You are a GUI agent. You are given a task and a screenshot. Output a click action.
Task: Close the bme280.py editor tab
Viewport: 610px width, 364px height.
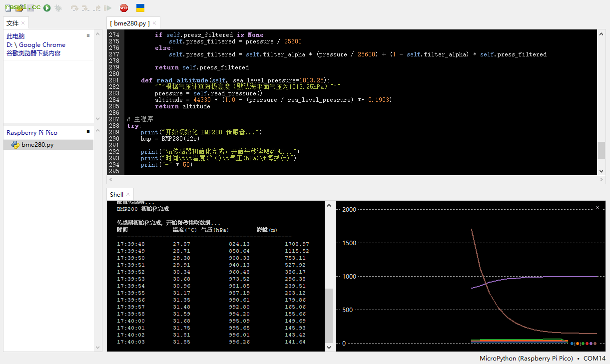[155, 23]
